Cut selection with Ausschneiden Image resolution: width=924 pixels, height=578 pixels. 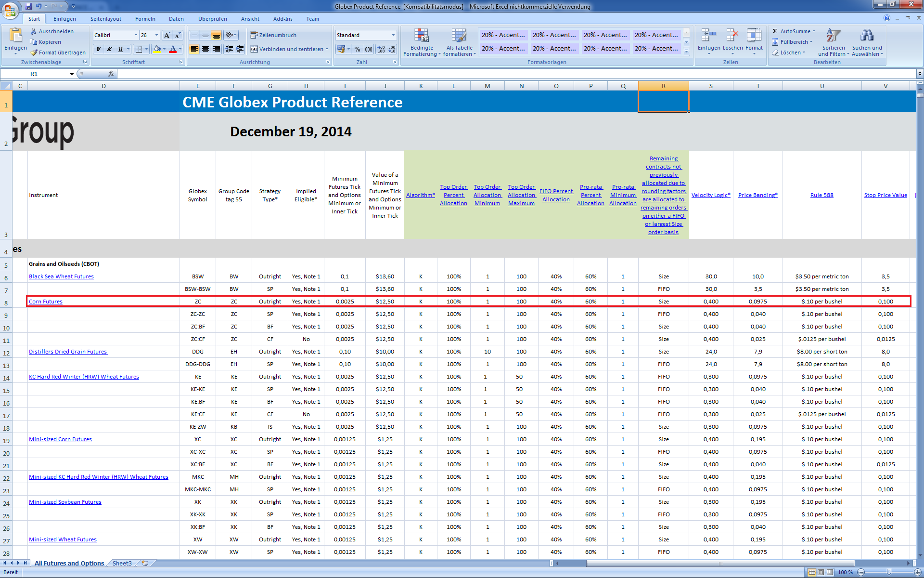(52, 31)
